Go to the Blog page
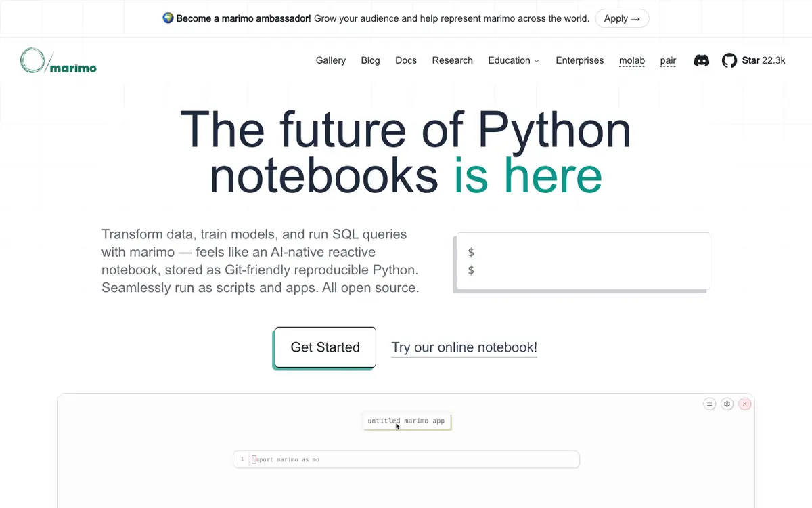Screen dimensions: 812x508 tap(371, 60)
